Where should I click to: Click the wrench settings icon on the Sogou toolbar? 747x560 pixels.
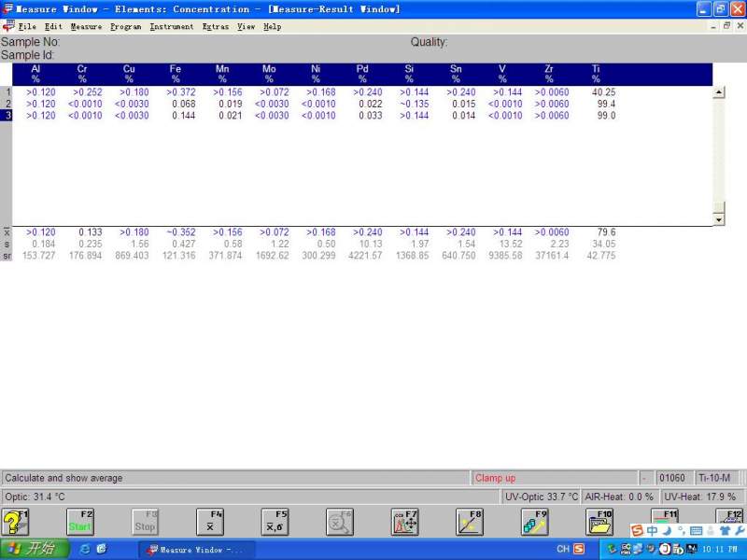tap(740, 530)
